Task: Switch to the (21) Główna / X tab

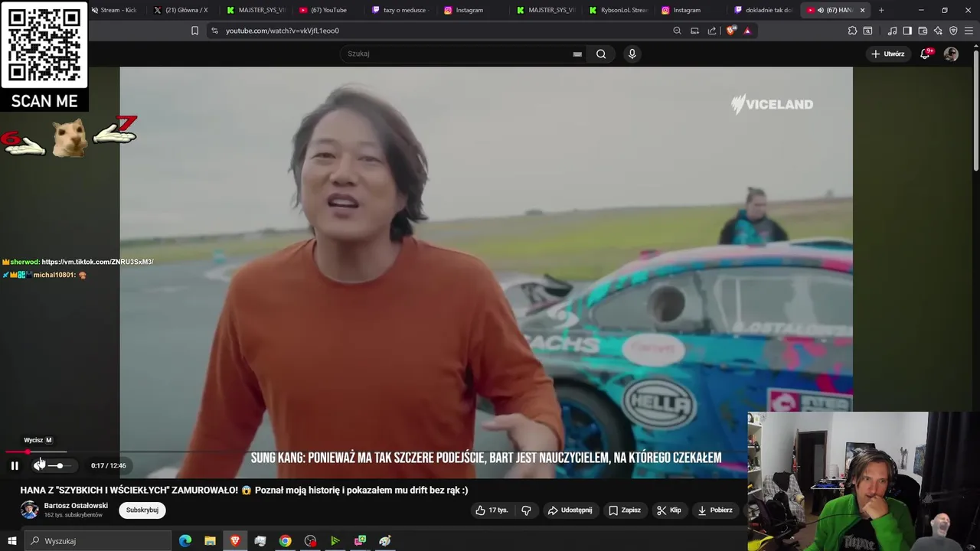Action: click(x=181, y=10)
